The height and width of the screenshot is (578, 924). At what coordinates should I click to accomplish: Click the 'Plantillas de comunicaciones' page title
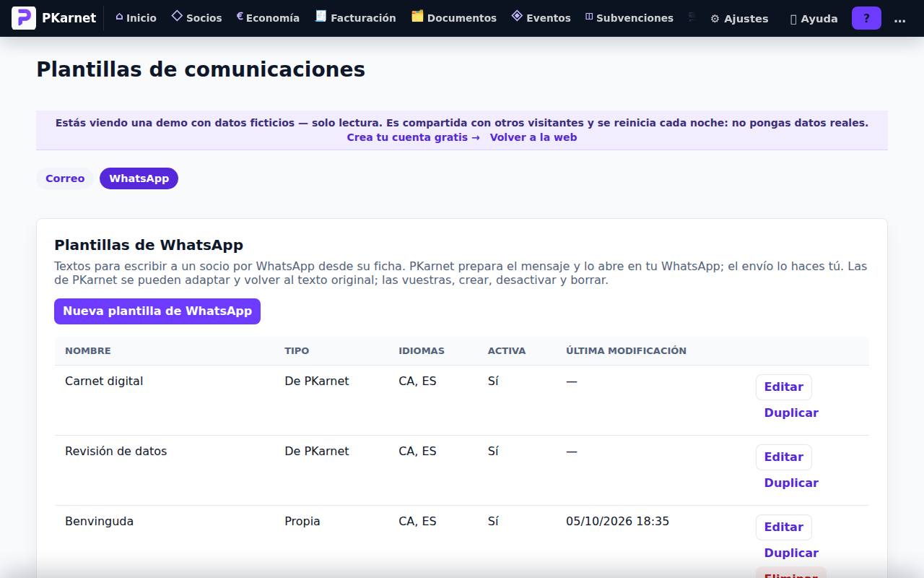[201, 69]
